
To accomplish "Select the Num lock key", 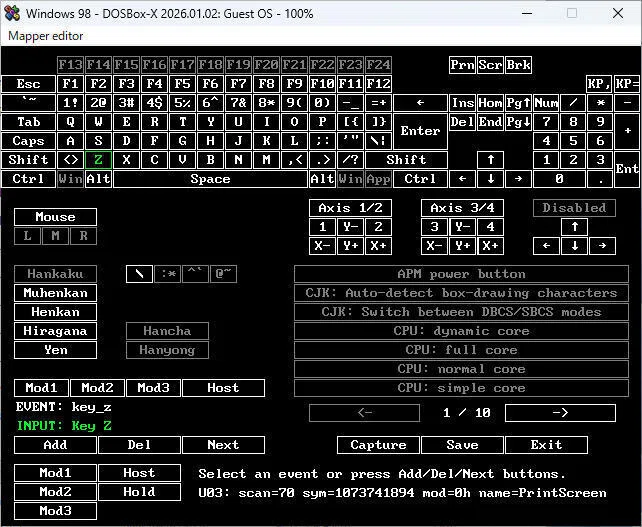I will tap(546, 102).
